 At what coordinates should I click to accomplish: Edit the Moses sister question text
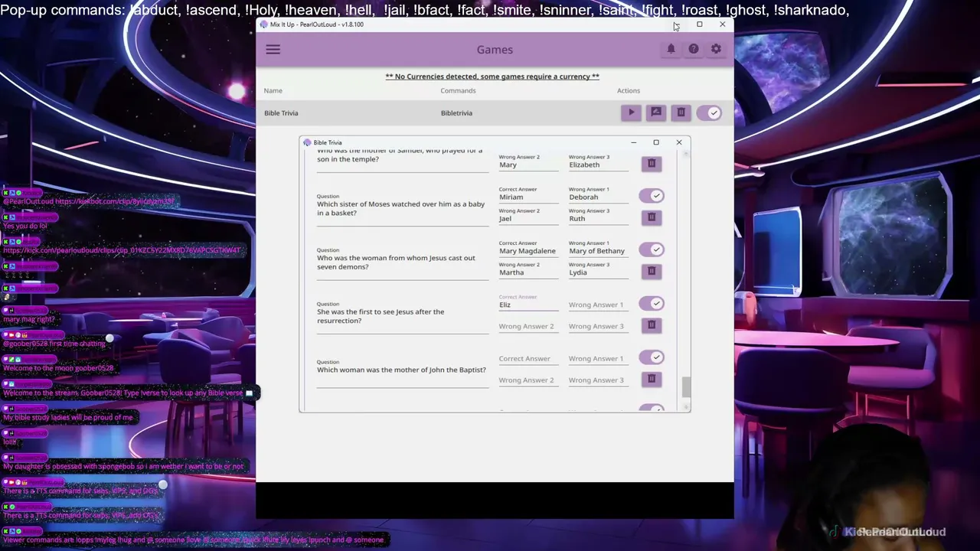(x=402, y=208)
